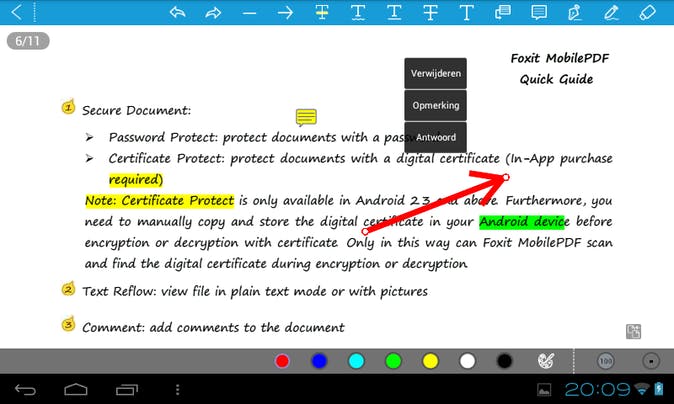Image resolution: width=674 pixels, height=404 pixels.
Task: Pick the white color swatch
Action: pyautogui.click(x=467, y=361)
